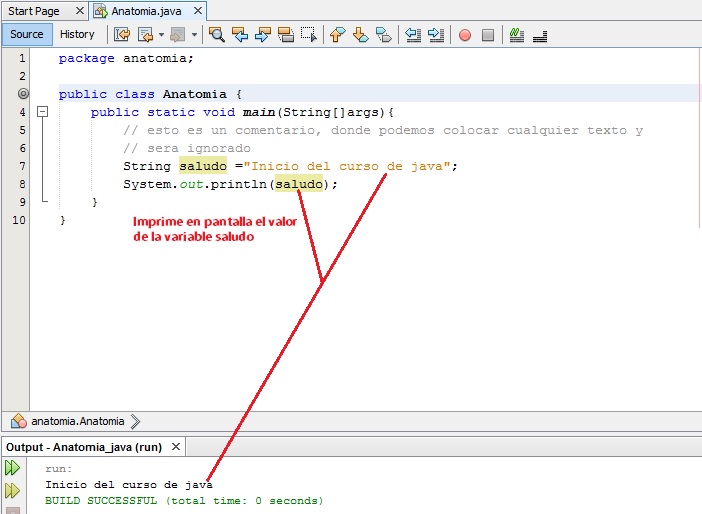Collapse main method fold at line 4
Viewport: 702px width, 514px height.
(x=42, y=112)
